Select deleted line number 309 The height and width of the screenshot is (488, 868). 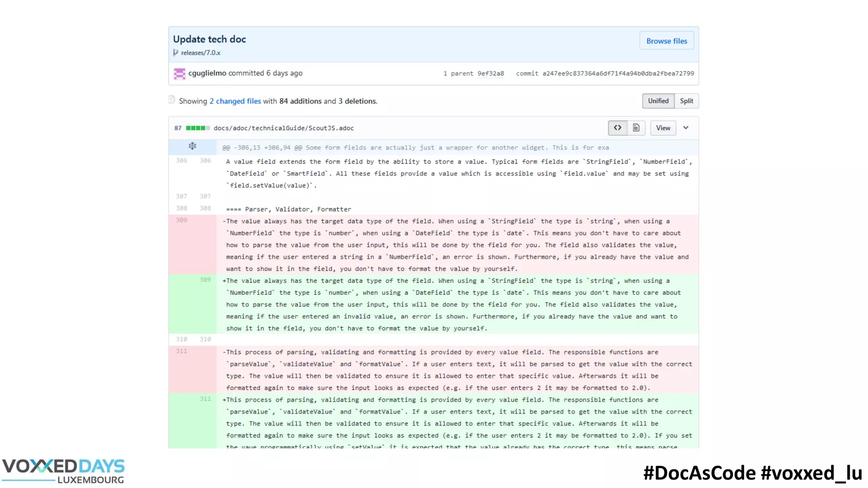[181, 220]
